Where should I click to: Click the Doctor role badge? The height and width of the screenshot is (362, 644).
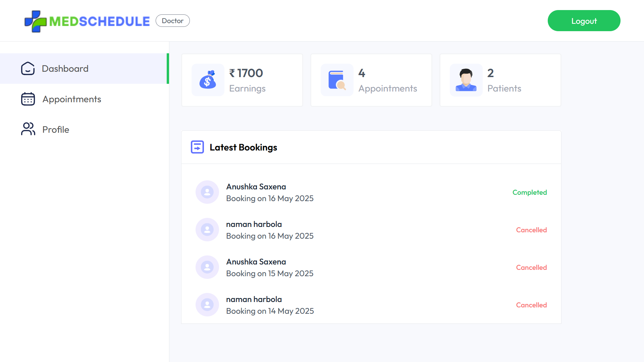pyautogui.click(x=172, y=21)
